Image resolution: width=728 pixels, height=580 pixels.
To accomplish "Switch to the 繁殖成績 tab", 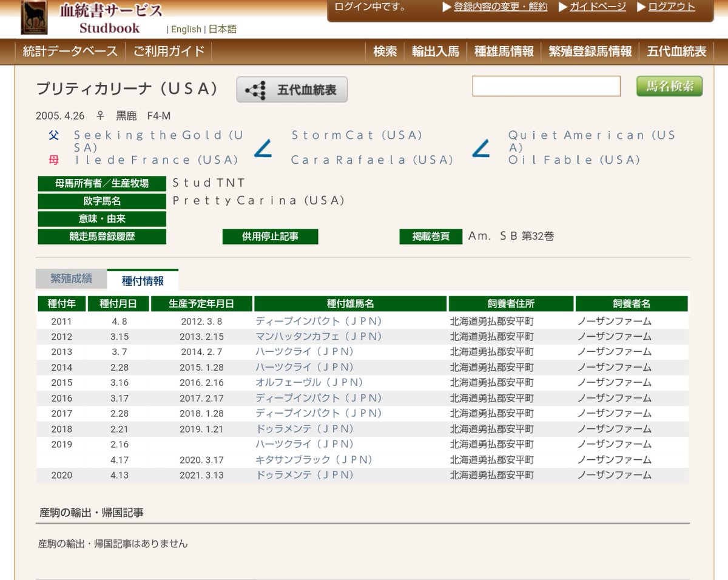I will [71, 278].
